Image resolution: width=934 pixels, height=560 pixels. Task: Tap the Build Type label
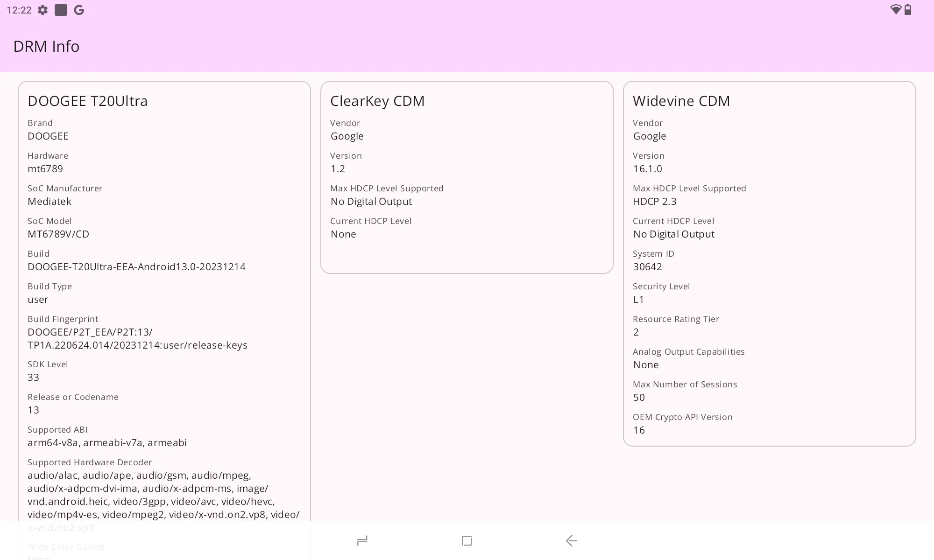coord(50,287)
